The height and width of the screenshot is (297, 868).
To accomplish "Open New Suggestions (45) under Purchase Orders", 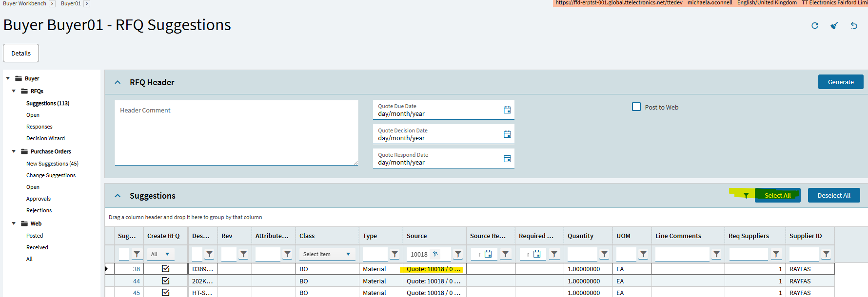I will (52, 164).
